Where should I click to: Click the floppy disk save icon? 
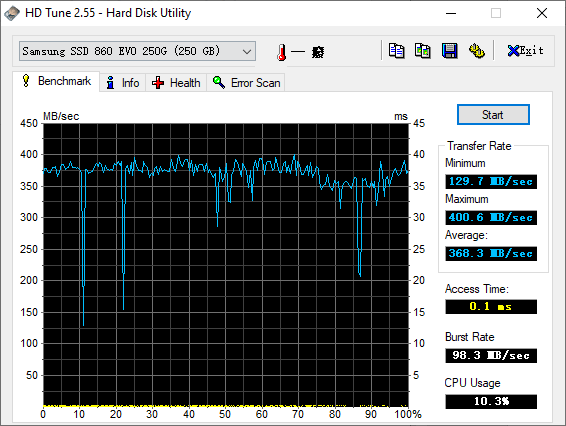click(x=449, y=51)
